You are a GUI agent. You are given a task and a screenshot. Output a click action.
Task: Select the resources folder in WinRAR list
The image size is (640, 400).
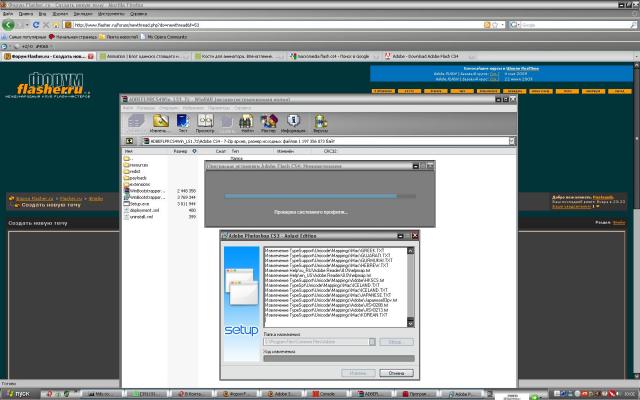pos(136,165)
